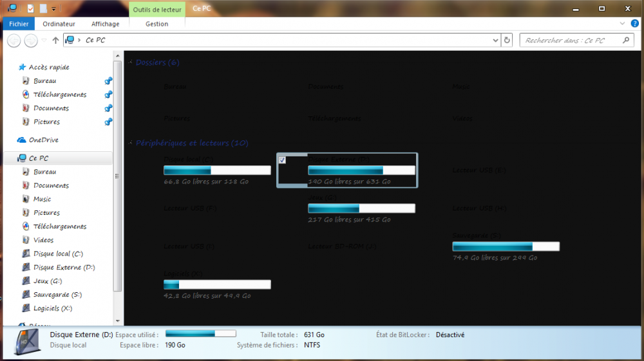Click the properties icon in quick access toolbar

(30, 8)
